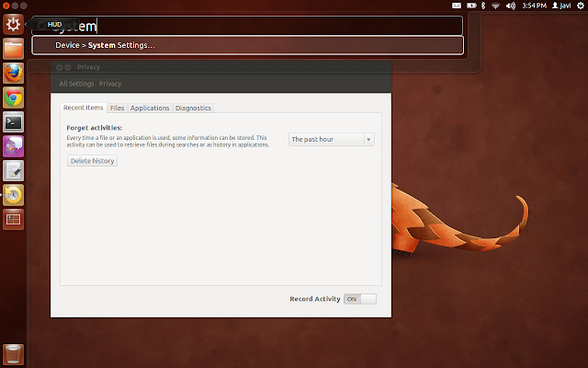
Task: Launch Firefox from the dock
Action: [13, 74]
